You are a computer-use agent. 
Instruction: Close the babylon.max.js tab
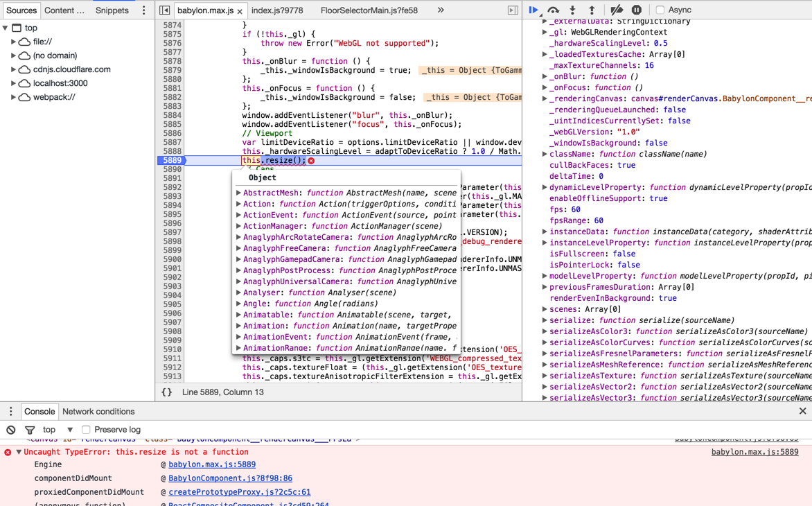[x=240, y=11]
